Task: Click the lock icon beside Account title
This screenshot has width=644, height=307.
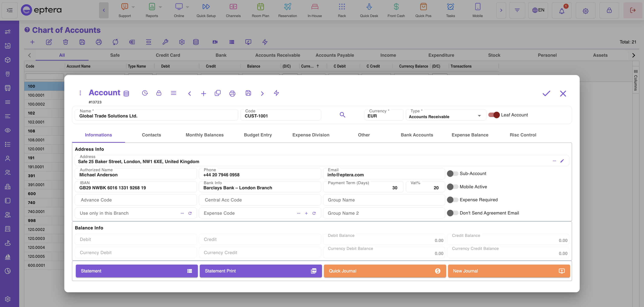Action: (x=159, y=93)
